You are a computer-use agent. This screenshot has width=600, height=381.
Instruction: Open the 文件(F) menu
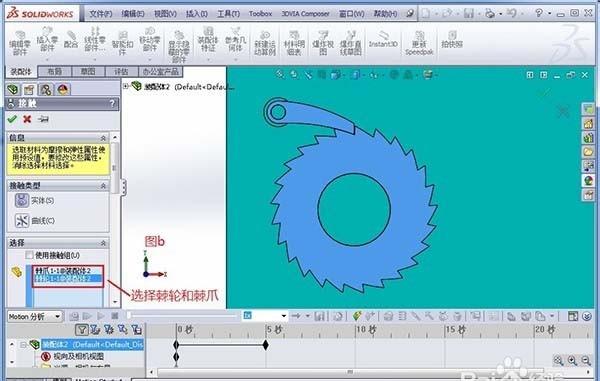pos(101,14)
